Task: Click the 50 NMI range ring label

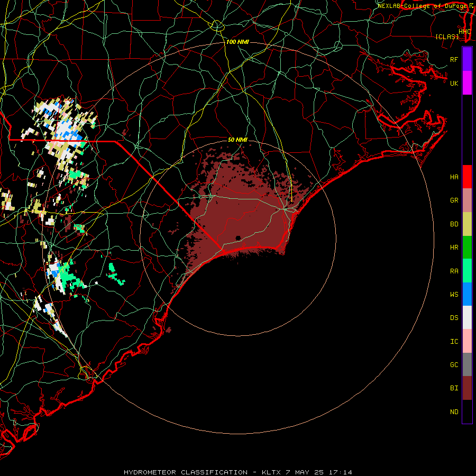Action: [x=237, y=140]
